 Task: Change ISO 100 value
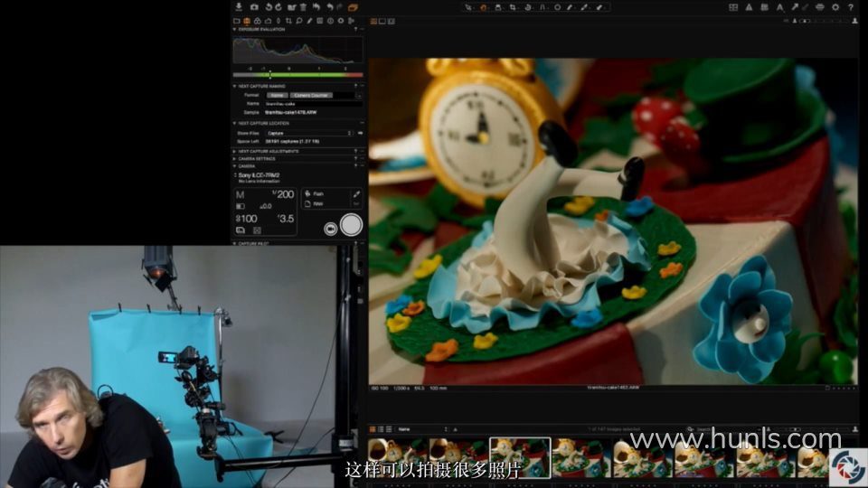point(246,219)
